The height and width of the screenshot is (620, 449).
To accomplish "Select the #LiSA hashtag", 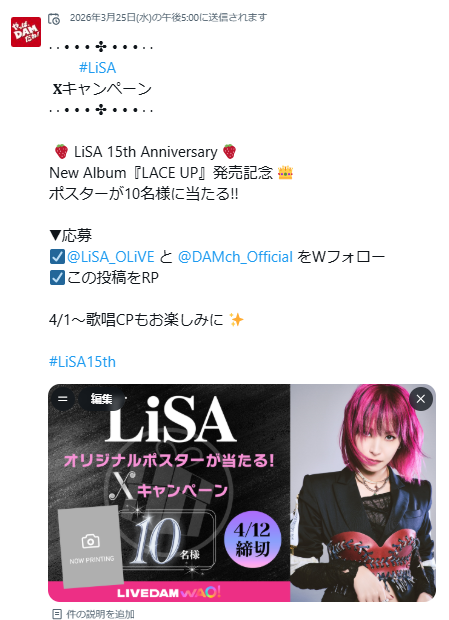I will tap(98, 68).
